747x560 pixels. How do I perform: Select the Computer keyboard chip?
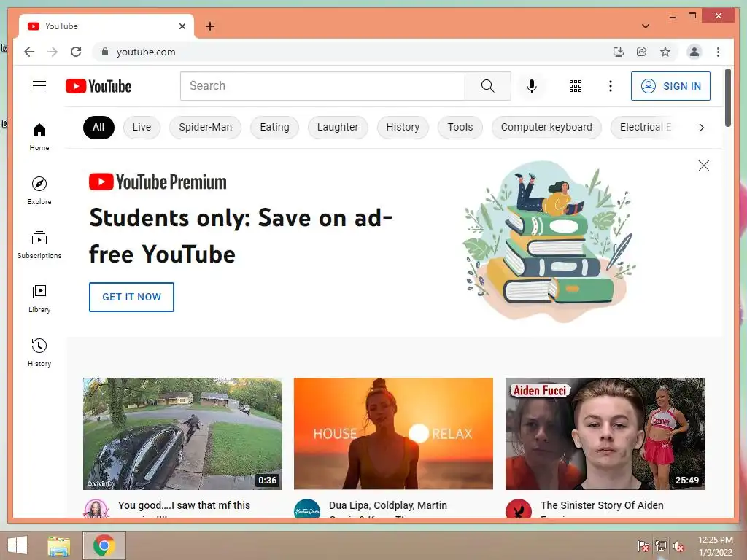[546, 127]
